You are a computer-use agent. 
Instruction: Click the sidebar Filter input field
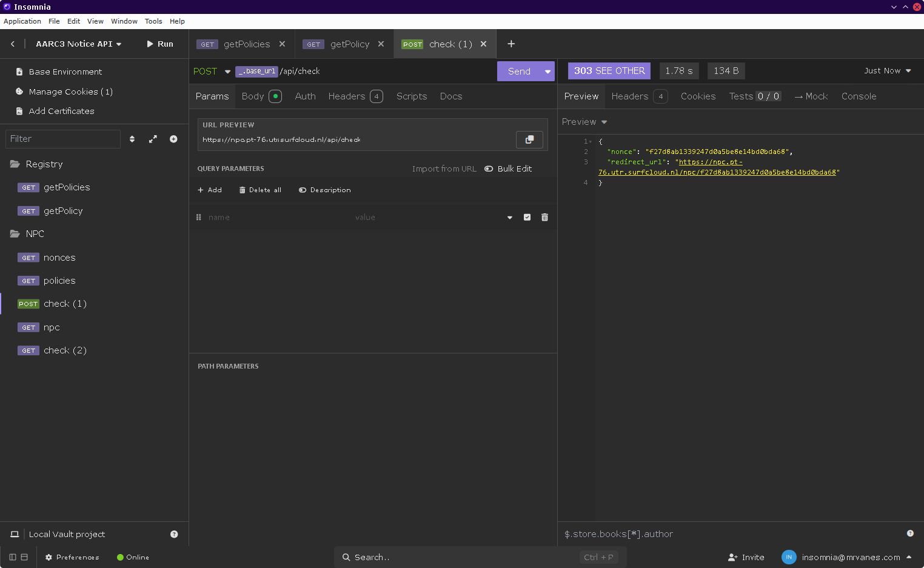63,139
